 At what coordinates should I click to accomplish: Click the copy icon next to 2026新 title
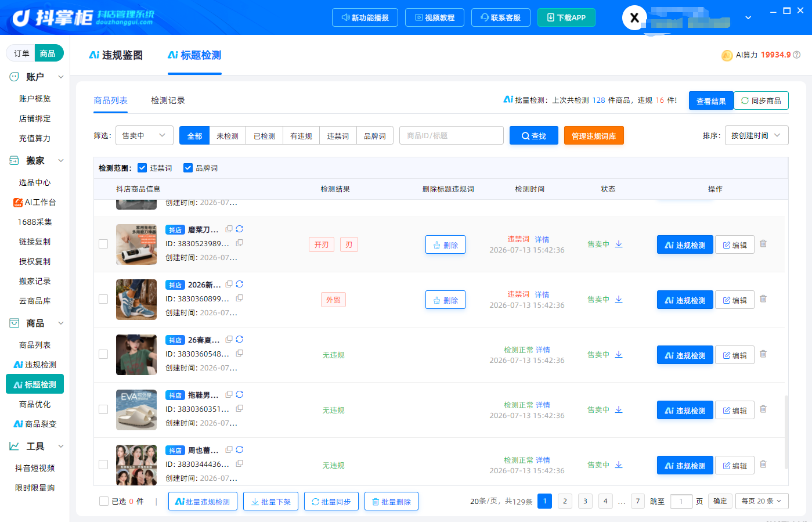click(229, 284)
